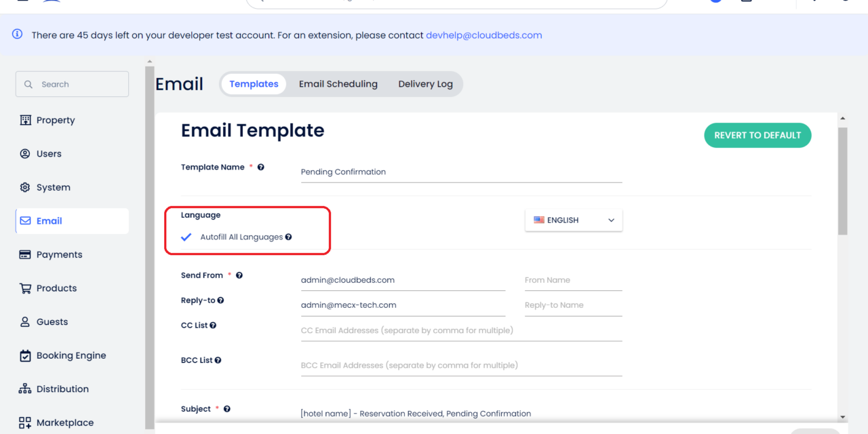Select the Payments card icon
This screenshot has width=868, height=434.
[x=25, y=254]
